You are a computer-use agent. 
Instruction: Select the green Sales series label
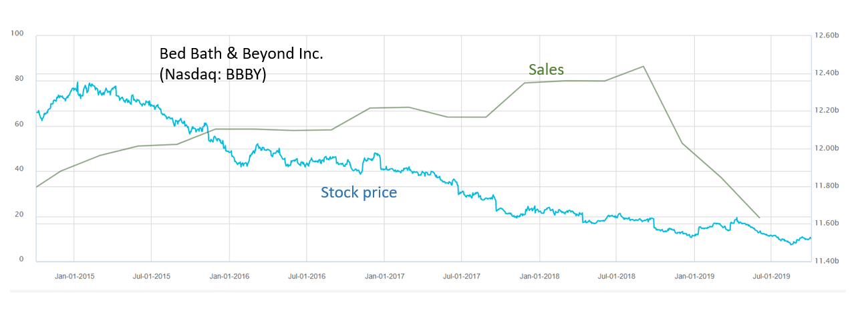[x=546, y=69]
